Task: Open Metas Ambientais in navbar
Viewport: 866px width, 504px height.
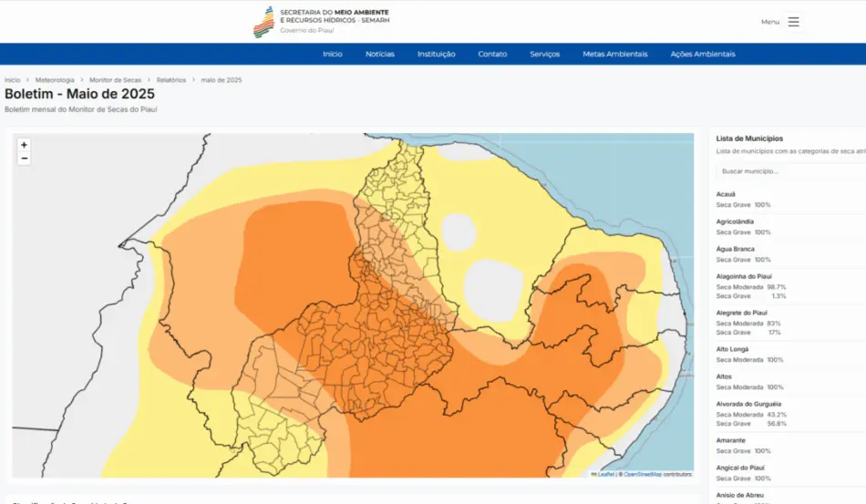Action: 615,54
